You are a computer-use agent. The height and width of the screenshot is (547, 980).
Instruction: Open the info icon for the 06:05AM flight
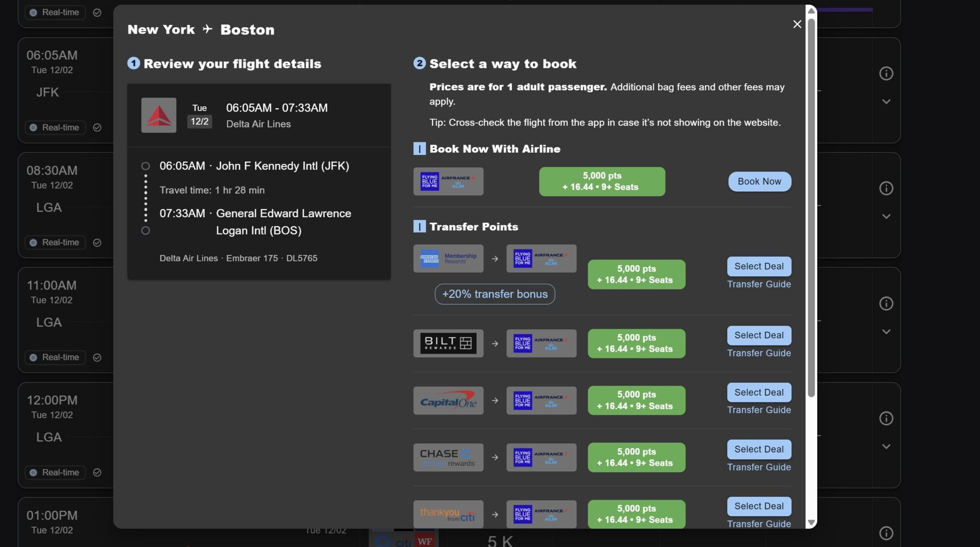886,73
